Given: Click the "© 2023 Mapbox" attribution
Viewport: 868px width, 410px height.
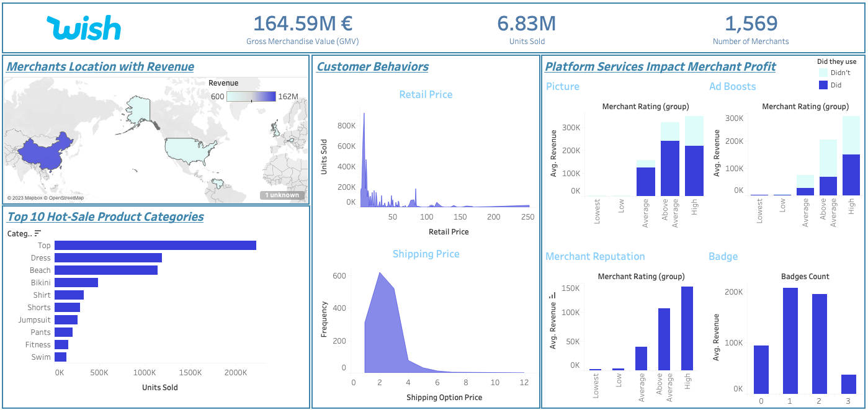Looking at the screenshot, I should 25,198.
